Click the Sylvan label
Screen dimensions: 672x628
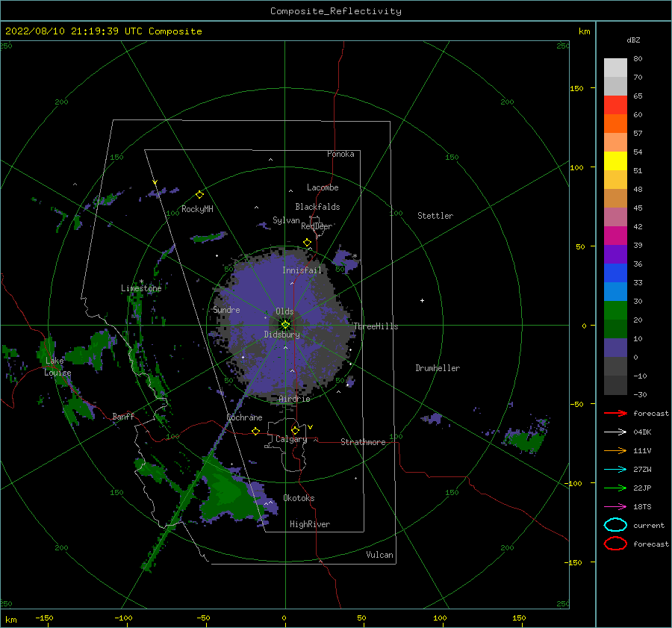286,220
